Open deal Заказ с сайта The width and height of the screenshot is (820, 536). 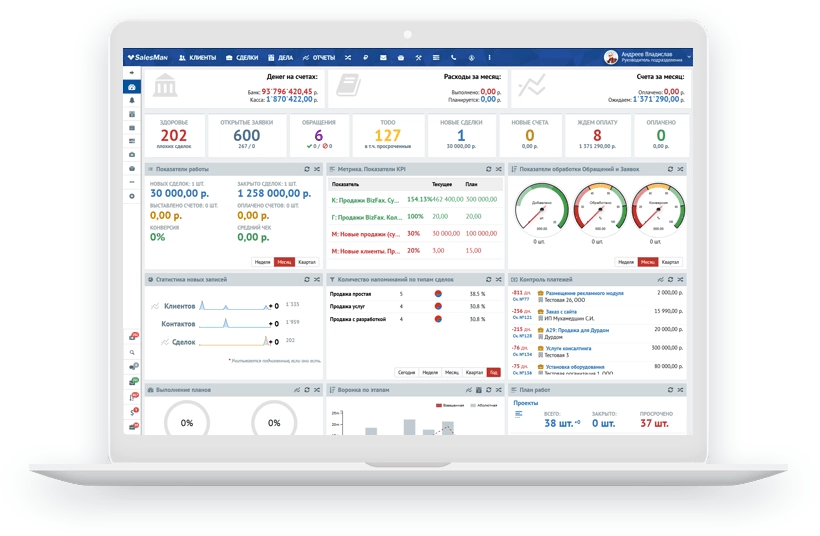(x=561, y=312)
